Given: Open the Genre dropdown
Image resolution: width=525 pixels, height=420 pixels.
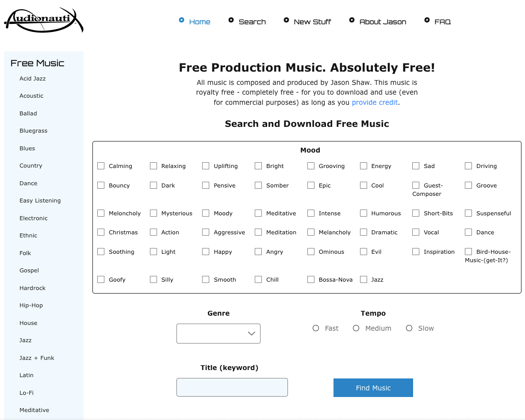Looking at the screenshot, I should coord(218,333).
